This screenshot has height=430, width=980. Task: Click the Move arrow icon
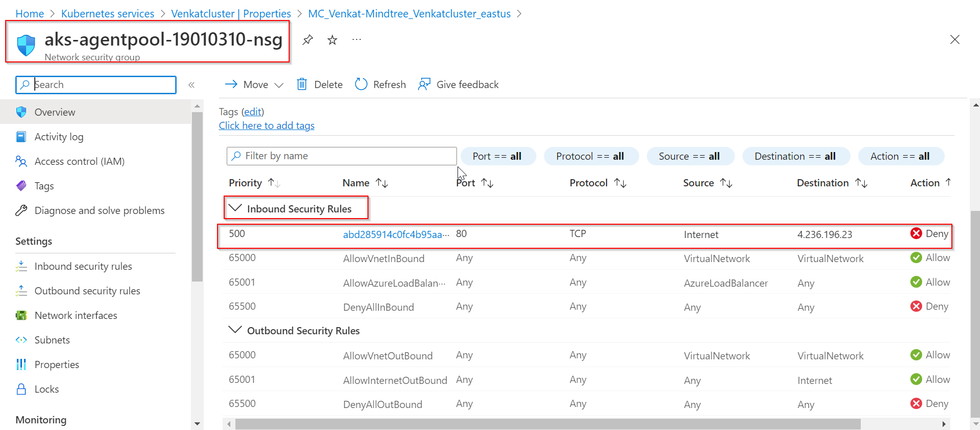231,84
